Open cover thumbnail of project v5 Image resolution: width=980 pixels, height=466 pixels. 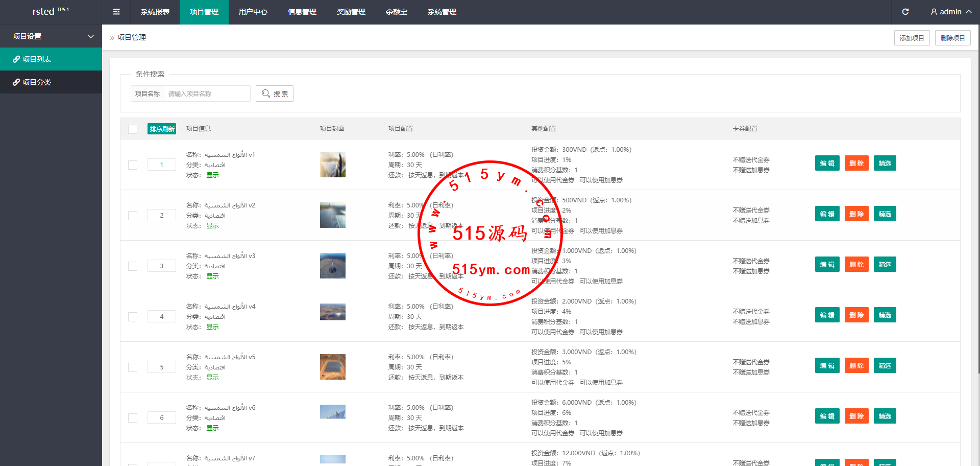332,367
